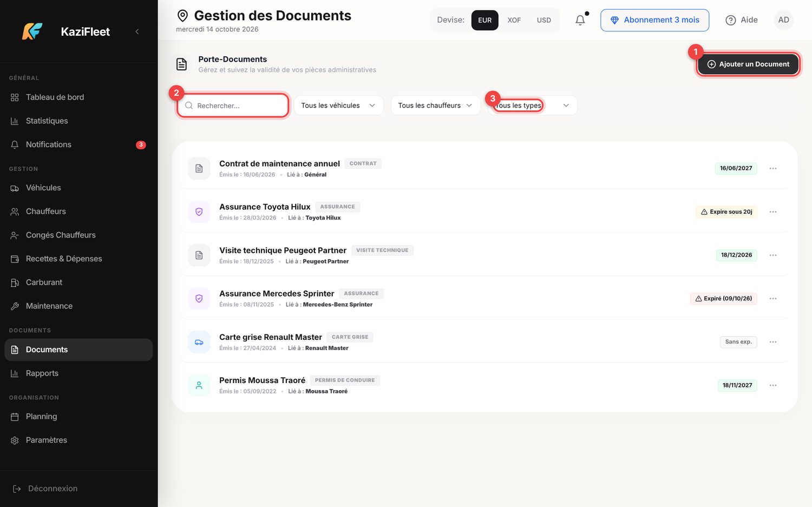Click the person icon for Permis Moussa Traoré

pyautogui.click(x=199, y=385)
